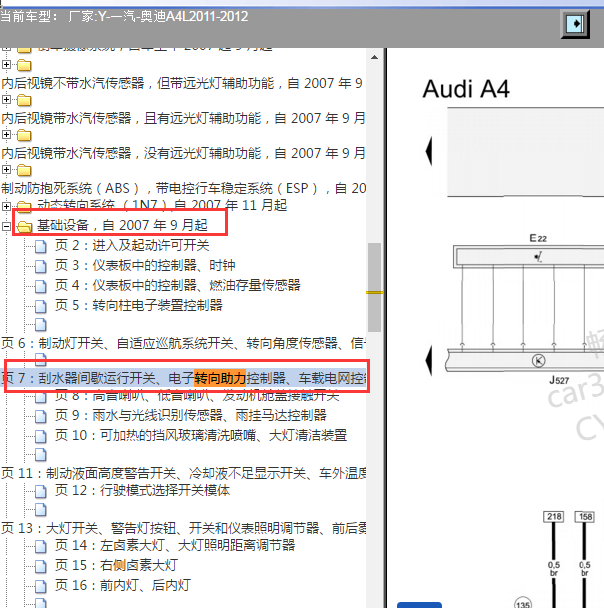
Task: Open 页 3：仪表板中的控制器、时钟
Action: click(x=145, y=265)
